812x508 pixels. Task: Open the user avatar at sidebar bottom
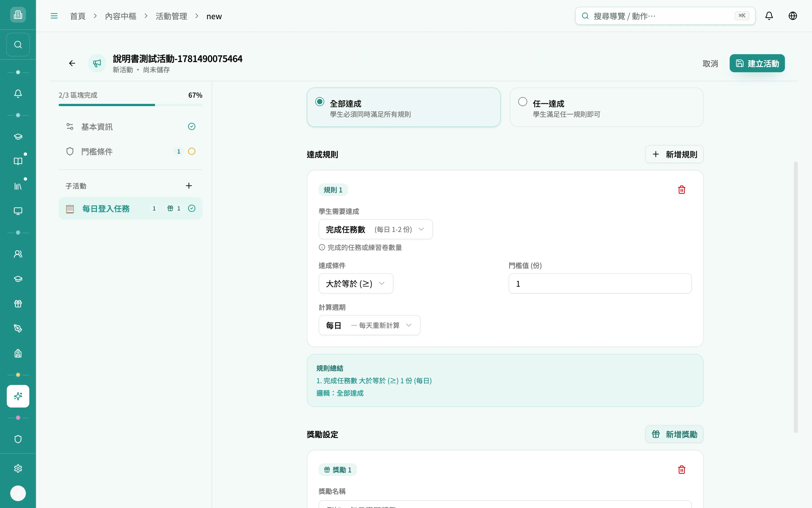pos(18,493)
